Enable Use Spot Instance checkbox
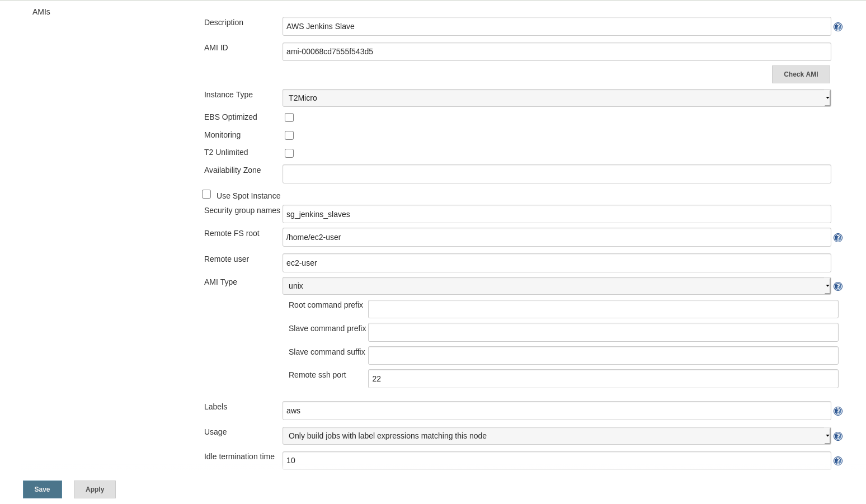The width and height of the screenshot is (866, 504). [x=206, y=194]
